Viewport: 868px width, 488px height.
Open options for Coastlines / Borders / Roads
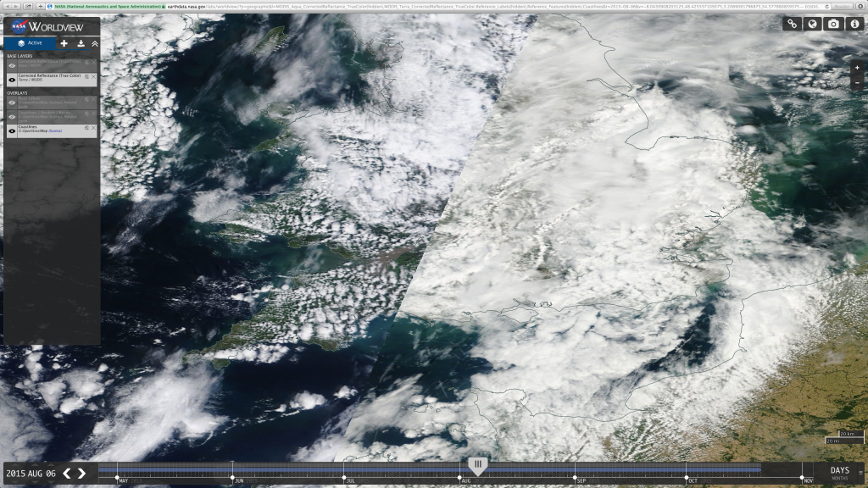[87, 114]
